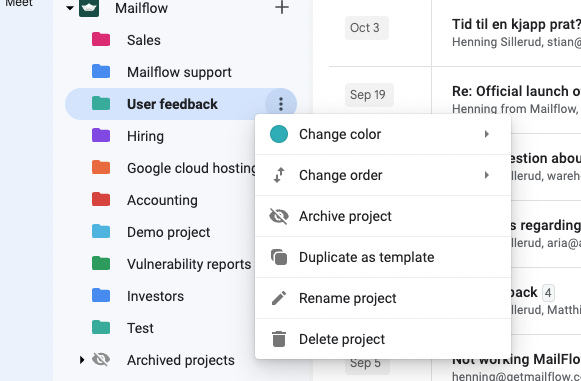Add a new project with plus icon
The image size is (581, 381).
click(x=282, y=7)
